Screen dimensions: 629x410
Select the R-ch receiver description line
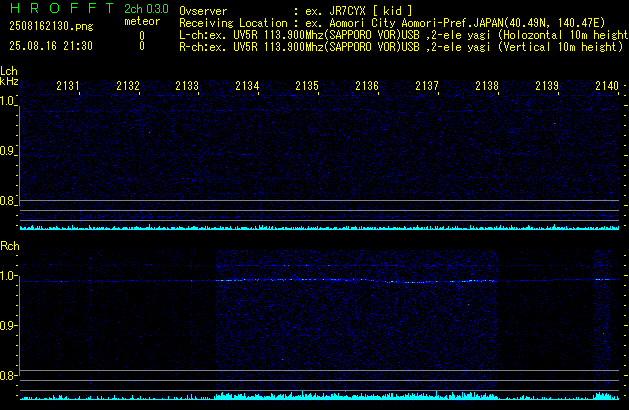pos(401,47)
